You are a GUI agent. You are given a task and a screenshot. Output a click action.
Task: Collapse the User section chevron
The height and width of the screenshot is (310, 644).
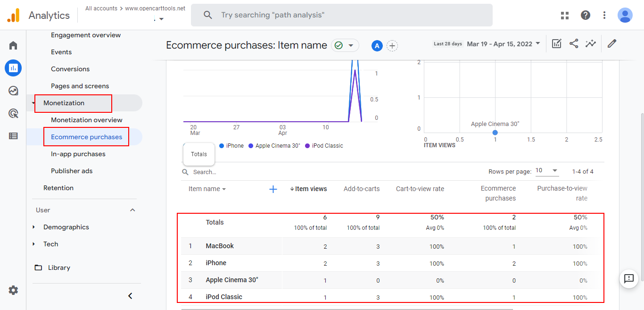point(132,210)
